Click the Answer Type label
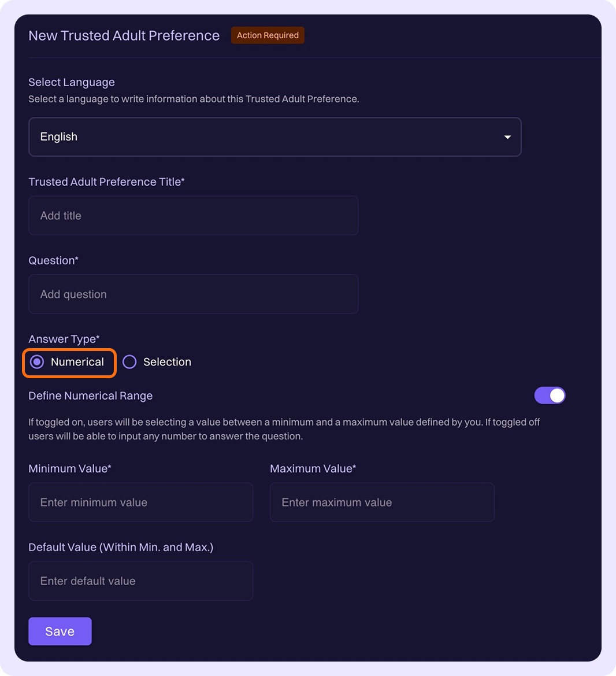The image size is (616, 676). 64,339
